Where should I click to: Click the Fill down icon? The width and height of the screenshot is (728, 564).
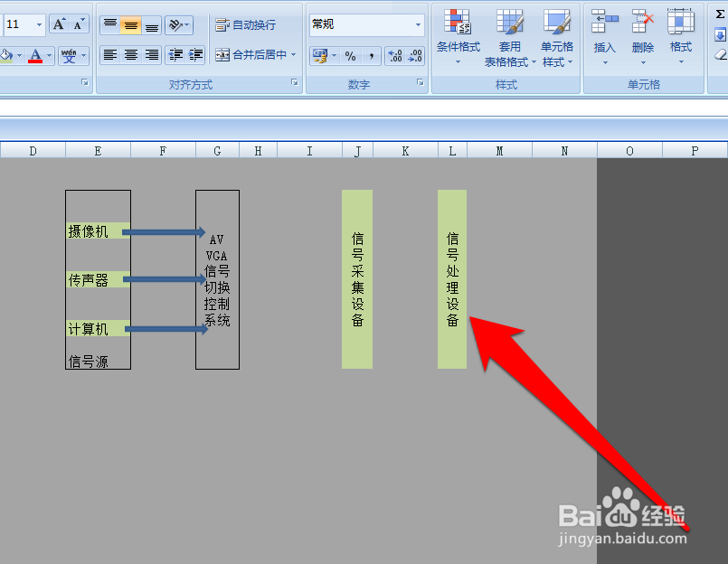[720, 35]
